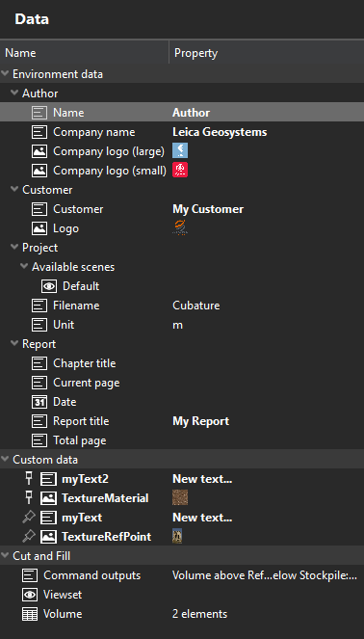Select the 'Volume above Ref...' command output value
Screen dimensions: 364x639
tap(265, 575)
